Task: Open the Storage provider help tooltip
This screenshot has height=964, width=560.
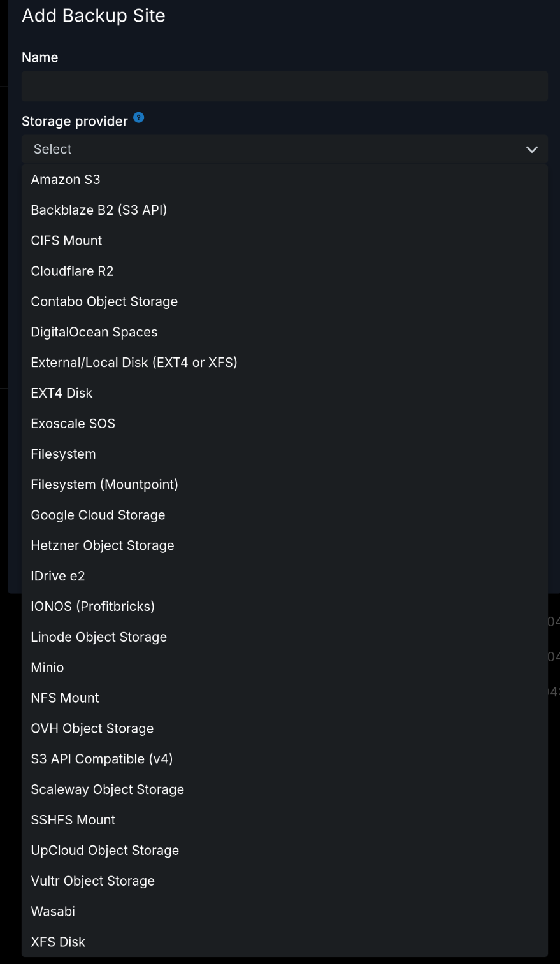Action: [x=138, y=117]
